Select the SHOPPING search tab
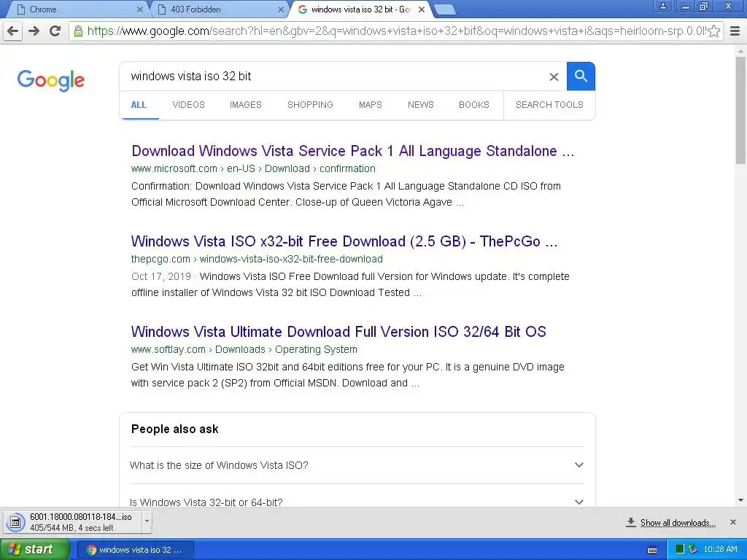The width and height of the screenshot is (747, 560). (x=310, y=105)
